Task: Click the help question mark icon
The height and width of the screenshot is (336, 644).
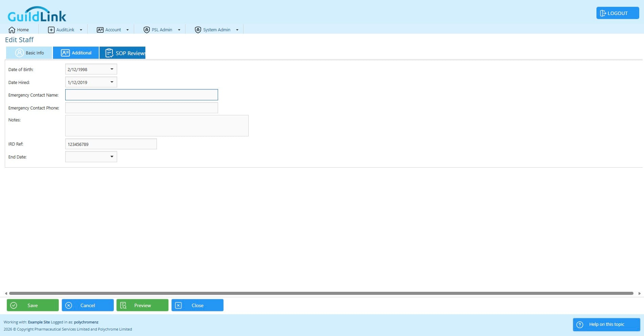Action: 580,324
